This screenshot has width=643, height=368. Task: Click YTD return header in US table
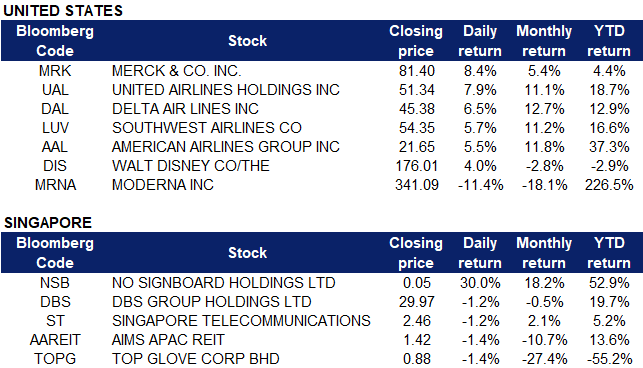click(609, 41)
